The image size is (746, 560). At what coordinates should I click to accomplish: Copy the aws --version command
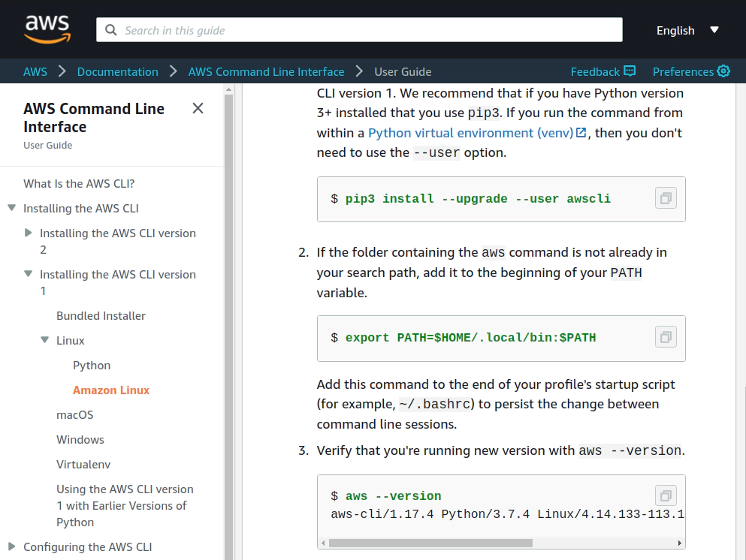pyautogui.click(x=666, y=495)
